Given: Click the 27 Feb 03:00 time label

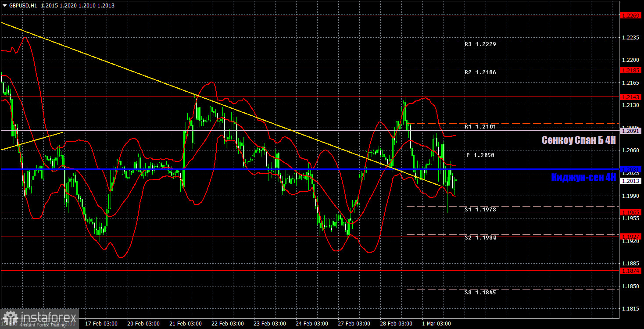Looking at the screenshot, I should [354, 324].
